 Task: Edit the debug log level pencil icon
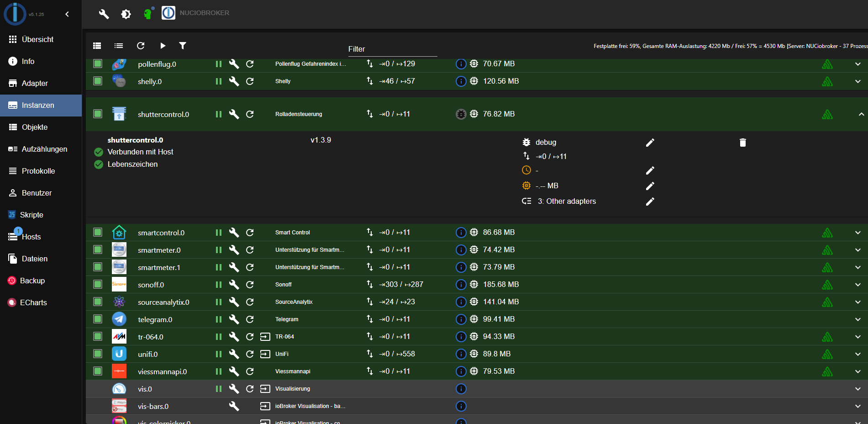click(x=650, y=143)
